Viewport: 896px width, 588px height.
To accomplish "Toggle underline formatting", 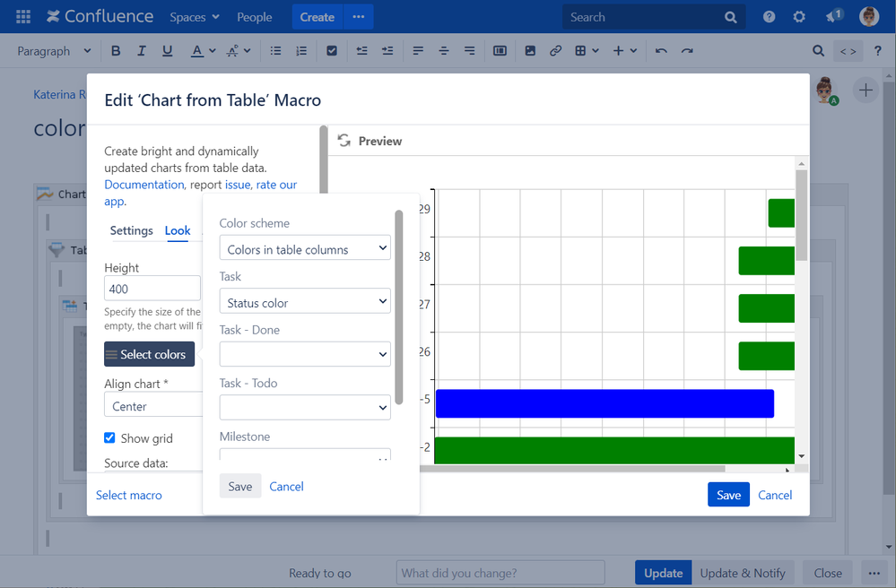I will (167, 51).
